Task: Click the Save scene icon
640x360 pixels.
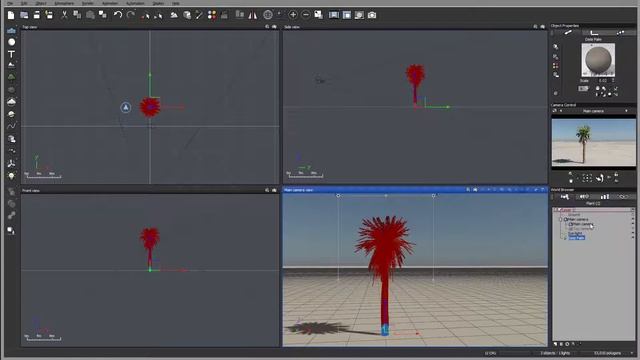Action: [37, 15]
